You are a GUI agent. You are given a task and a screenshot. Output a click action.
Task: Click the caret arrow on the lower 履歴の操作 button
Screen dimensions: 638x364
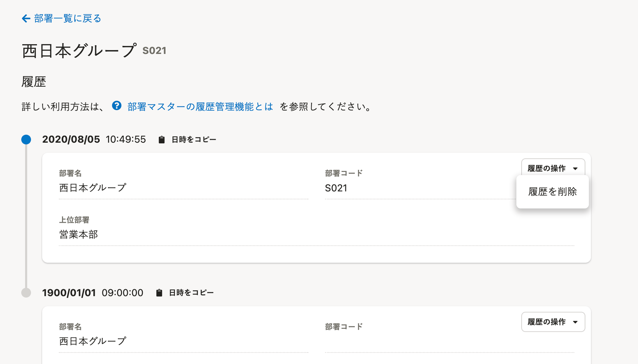point(575,322)
